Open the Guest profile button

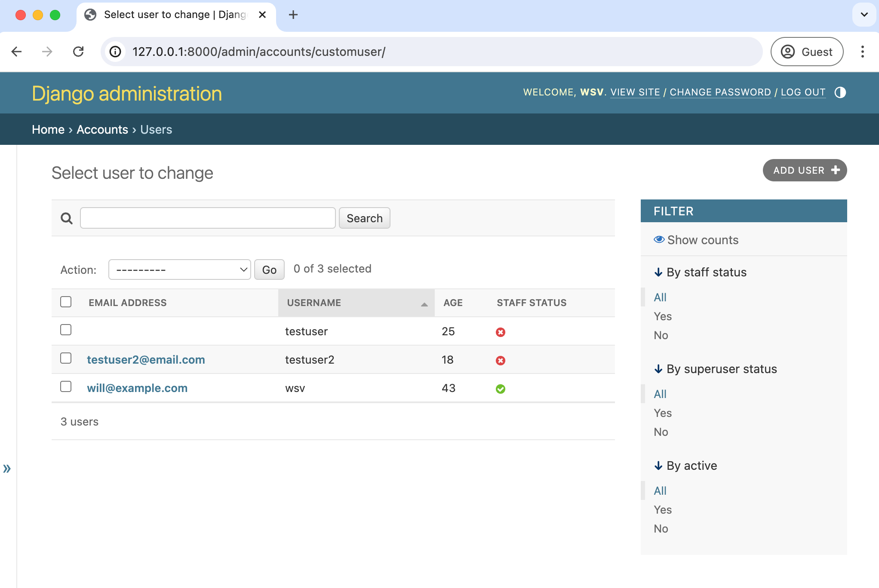click(x=807, y=52)
